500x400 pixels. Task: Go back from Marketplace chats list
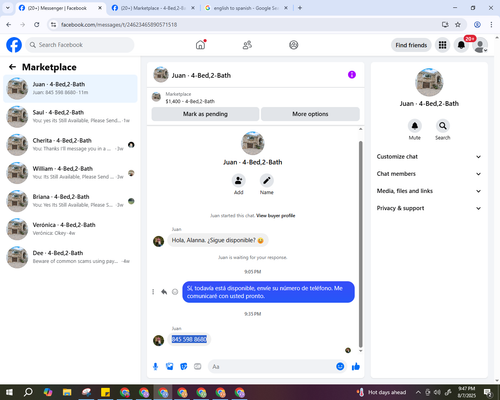12,67
